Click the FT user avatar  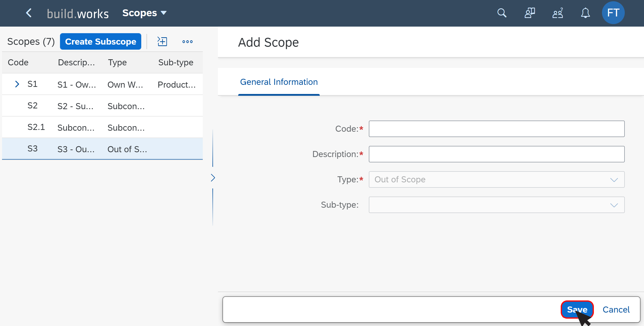(613, 13)
